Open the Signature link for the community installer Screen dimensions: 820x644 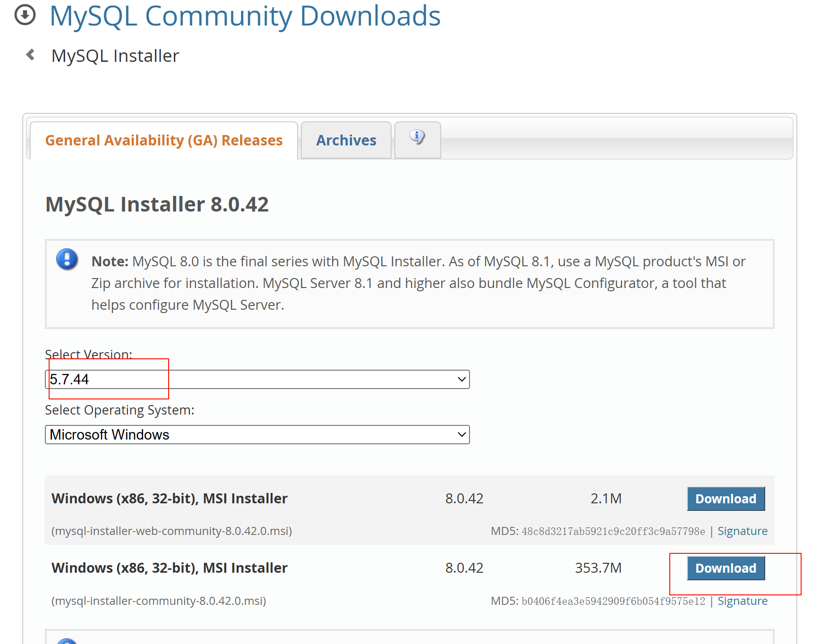tap(743, 601)
